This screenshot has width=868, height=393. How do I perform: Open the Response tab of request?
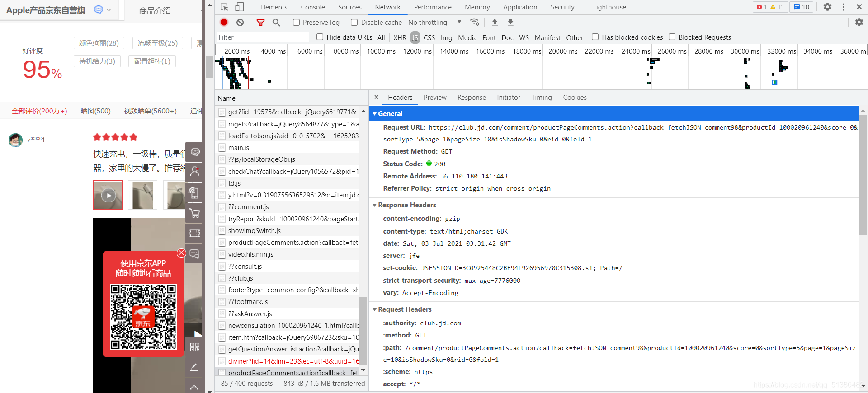point(472,98)
